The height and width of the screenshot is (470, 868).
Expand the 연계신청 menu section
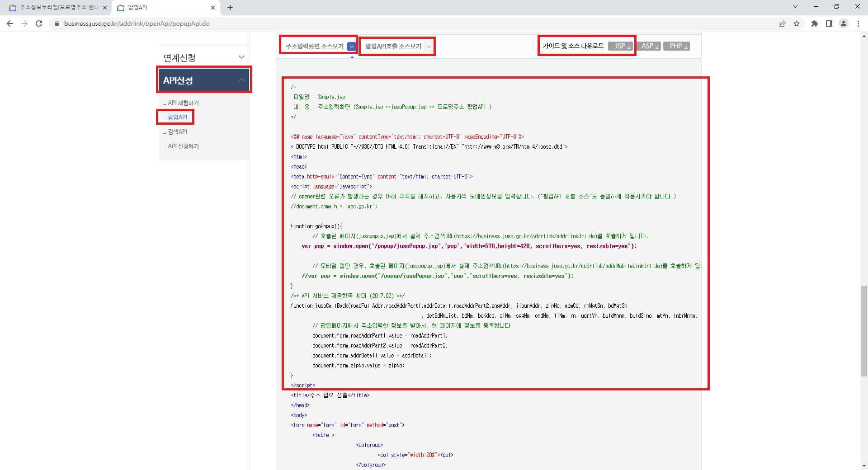(x=204, y=57)
